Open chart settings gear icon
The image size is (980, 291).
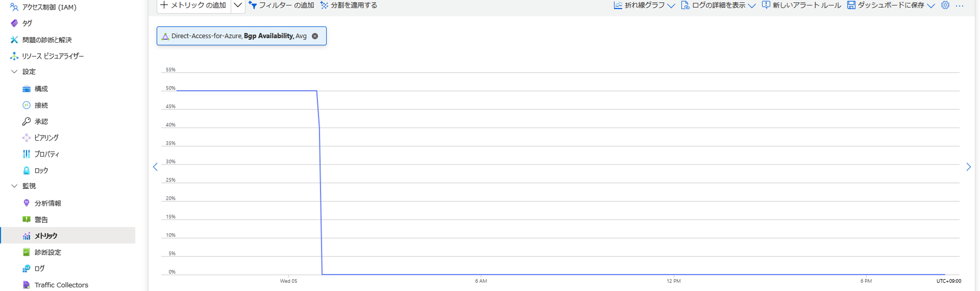[945, 5]
